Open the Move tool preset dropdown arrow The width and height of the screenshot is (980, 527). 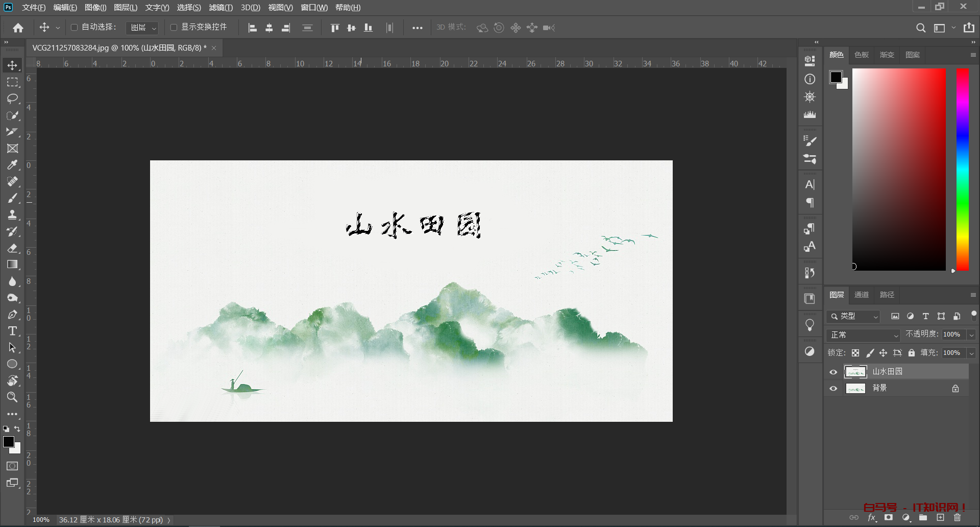58,28
